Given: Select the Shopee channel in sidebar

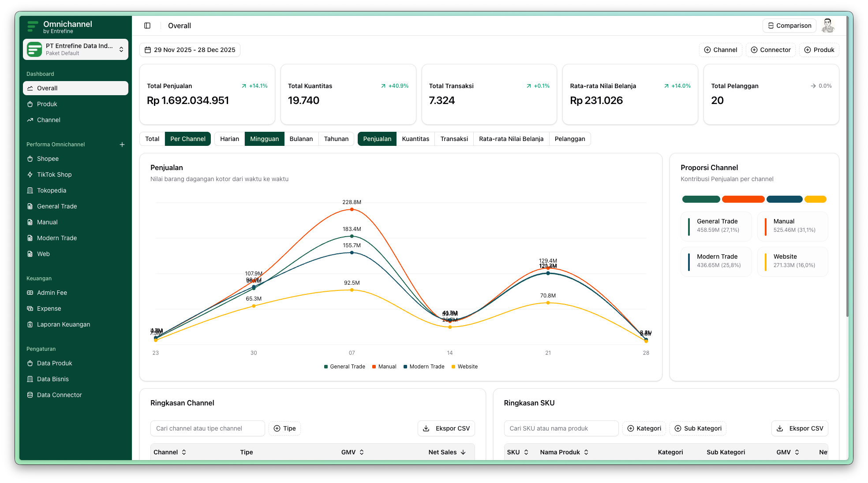Looking at the screenshot, I should point(48,159).
